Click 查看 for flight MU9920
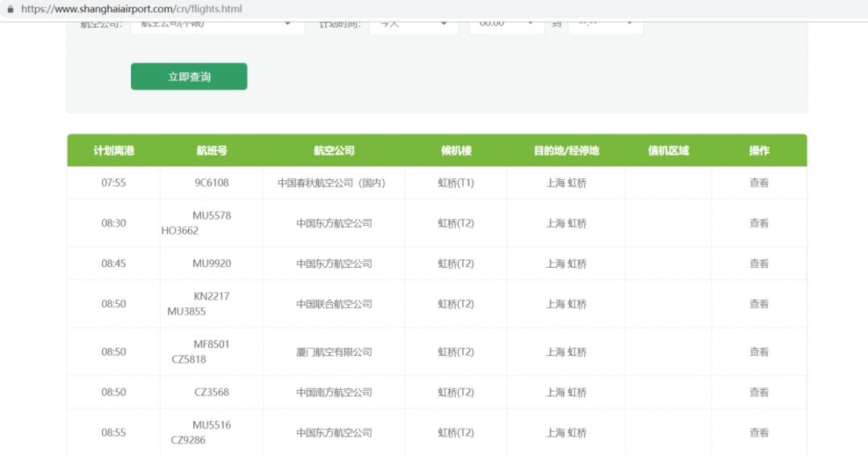 click(759, 264)
